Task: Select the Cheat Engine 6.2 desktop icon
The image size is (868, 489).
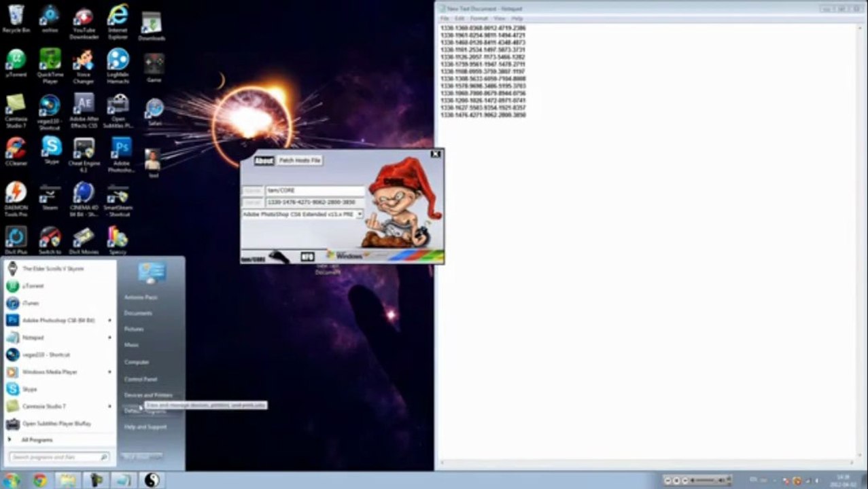Action: coord(84,154)
